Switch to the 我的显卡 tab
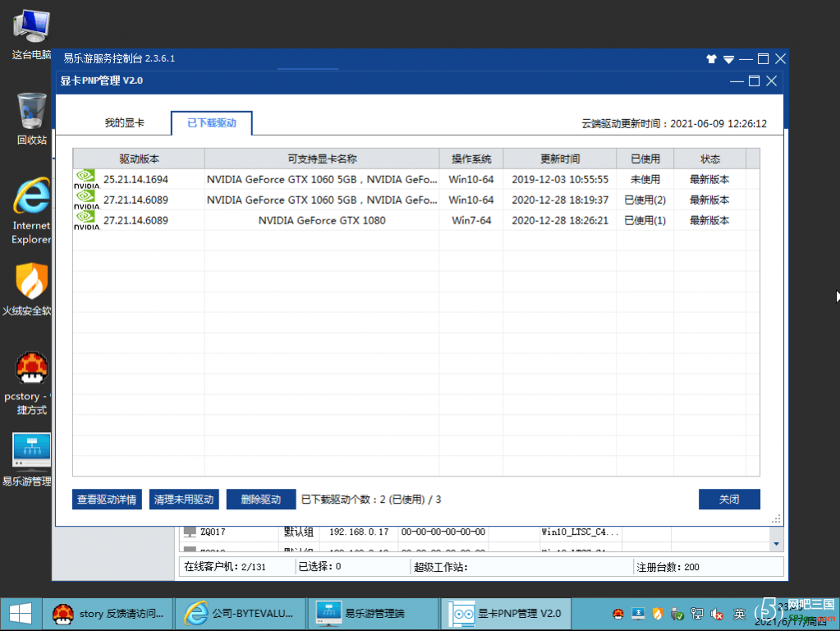840x631 pixels. click(124, 122)
